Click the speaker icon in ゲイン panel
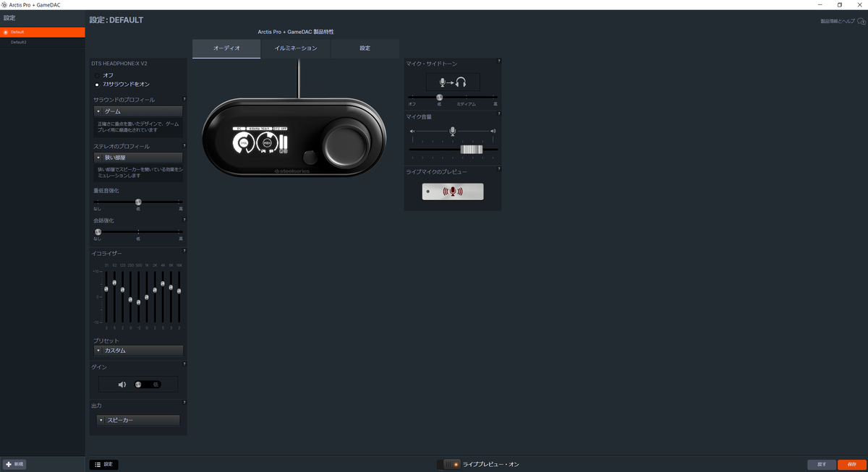This screenshot has height=472, width=868. point(122,385)
